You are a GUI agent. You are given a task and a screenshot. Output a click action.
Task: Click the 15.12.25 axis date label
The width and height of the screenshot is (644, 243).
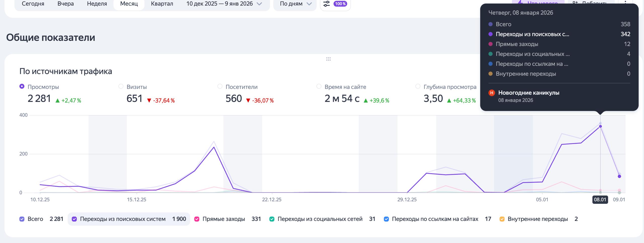137,200
